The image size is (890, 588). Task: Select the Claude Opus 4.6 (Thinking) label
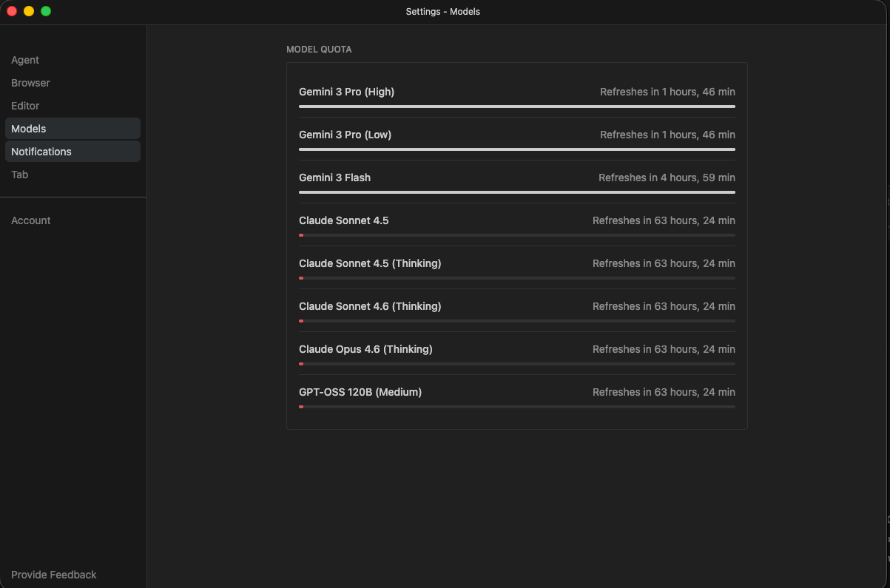click(365, 349)
